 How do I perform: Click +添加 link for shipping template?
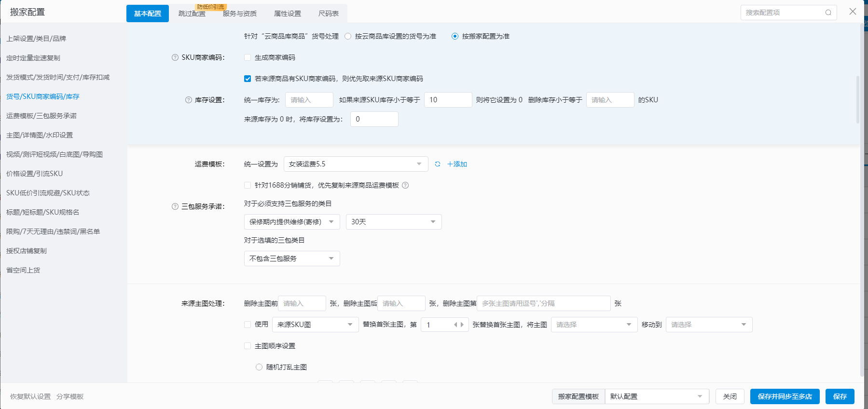(x=457, y=164)
